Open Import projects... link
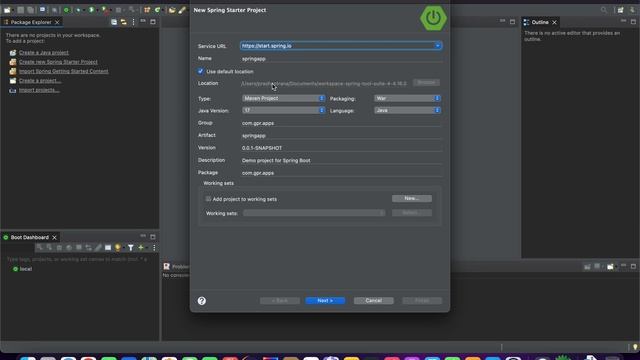The width and height of the screenshot is (640, 360). coord(39,90)
